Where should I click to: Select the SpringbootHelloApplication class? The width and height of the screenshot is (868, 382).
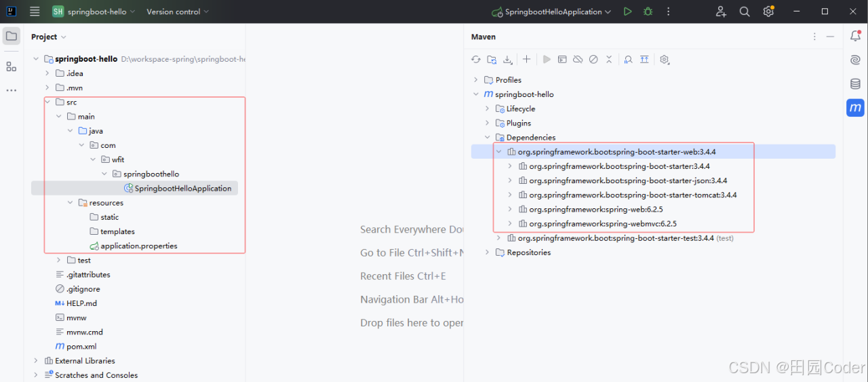click(x=178, y=189)
